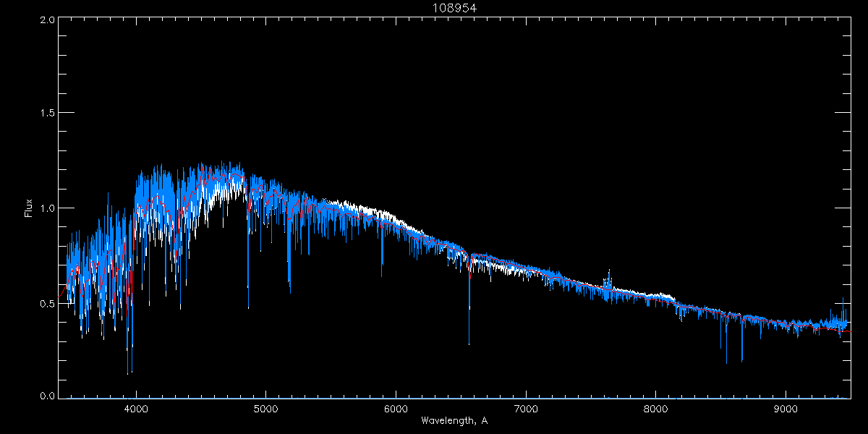This screenshot has width=868, height=434.
Task: Click the 9000 wavelength tick label
Action: pyautogui.click(x=786, y=407)
